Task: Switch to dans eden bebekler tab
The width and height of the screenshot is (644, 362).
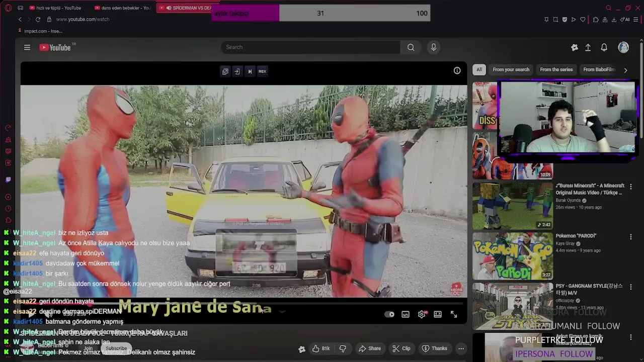Action: pyautogui.click(x=123, y=8)
